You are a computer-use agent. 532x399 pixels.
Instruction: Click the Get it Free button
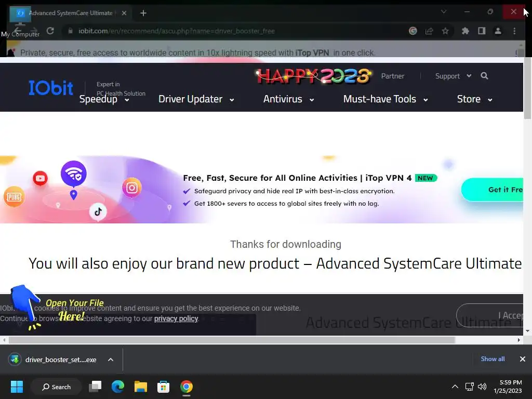click(x=493, y=190)
